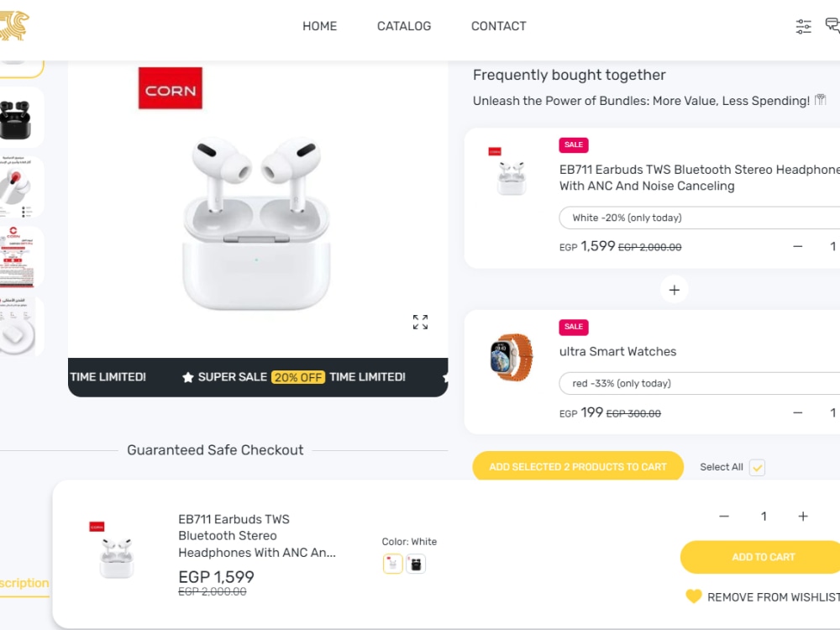Select the CONTACT menu item
The height and width of the screenshot is (630, 840).
pyautogui.click(x=498, y=26)
